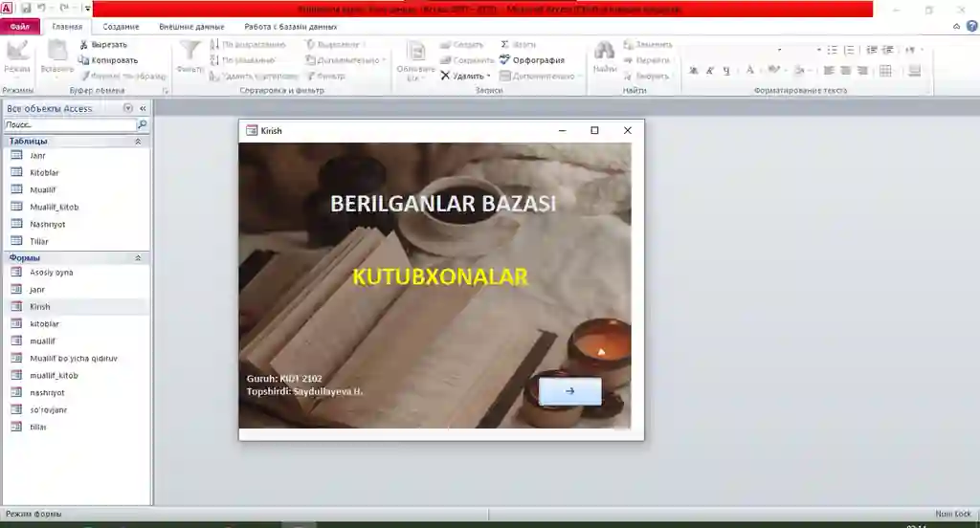Switch to the Внешние данные tab

pyautogui.click(x=191, y=26)
